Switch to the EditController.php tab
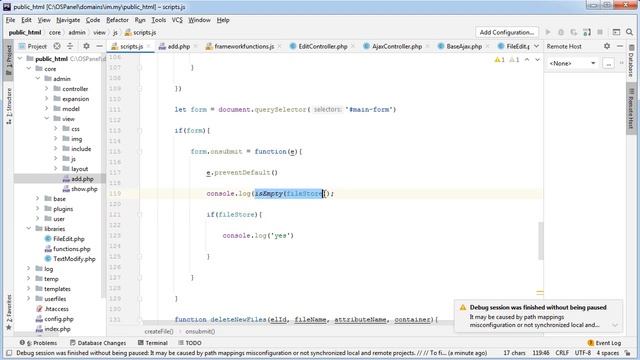Screen dimensions: 640x360 tap(322, 47)
